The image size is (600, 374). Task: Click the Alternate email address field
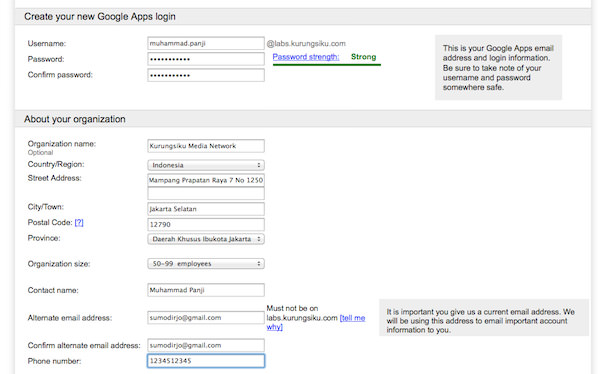coord(206,317)
